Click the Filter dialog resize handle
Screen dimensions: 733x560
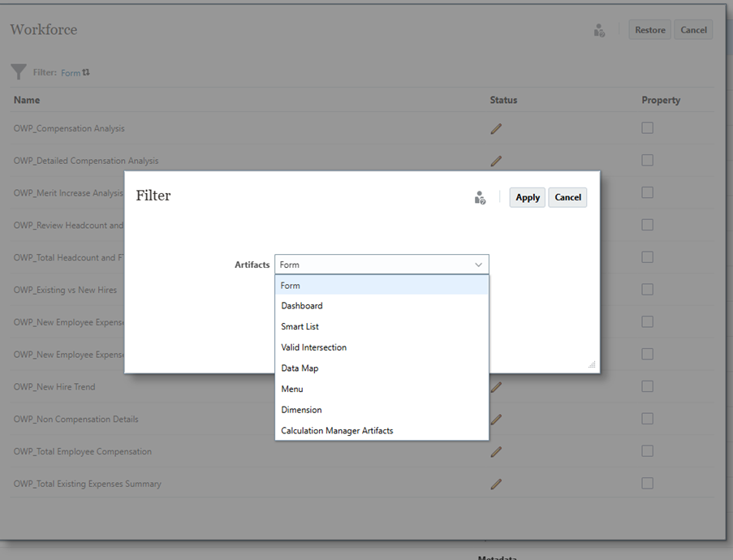pos(592,365)
